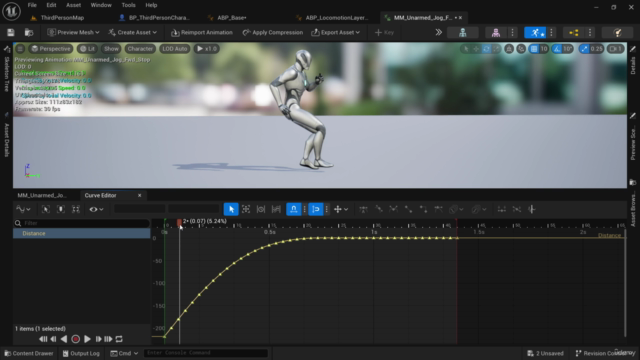Switch to the ABP_Base tab
640x360 pixels.
coord(231,18)
